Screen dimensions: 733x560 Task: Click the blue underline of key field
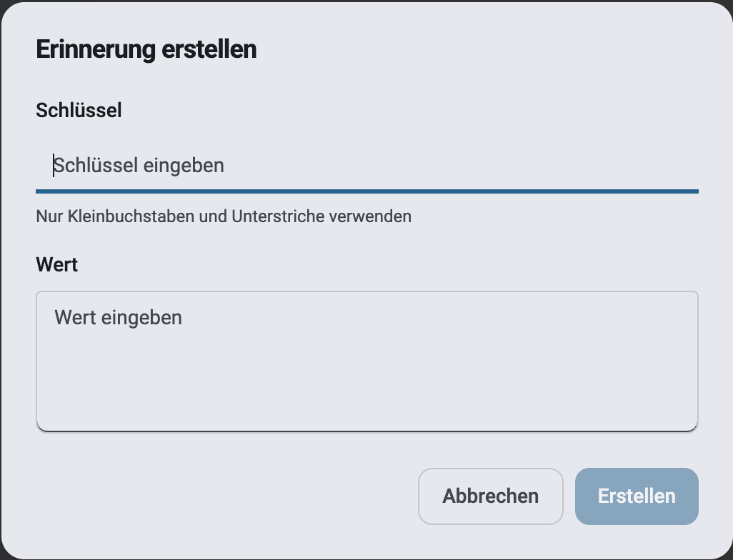367,191
